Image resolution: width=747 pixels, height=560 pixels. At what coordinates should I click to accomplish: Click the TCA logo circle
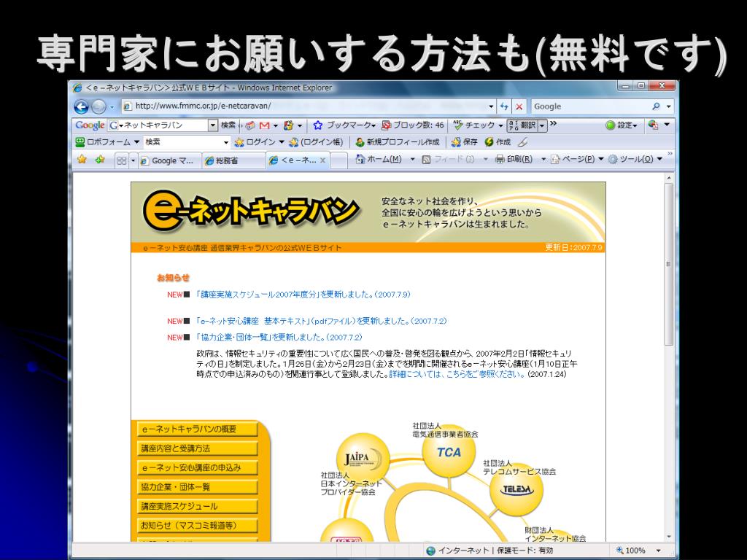click(x=449, y=452)
